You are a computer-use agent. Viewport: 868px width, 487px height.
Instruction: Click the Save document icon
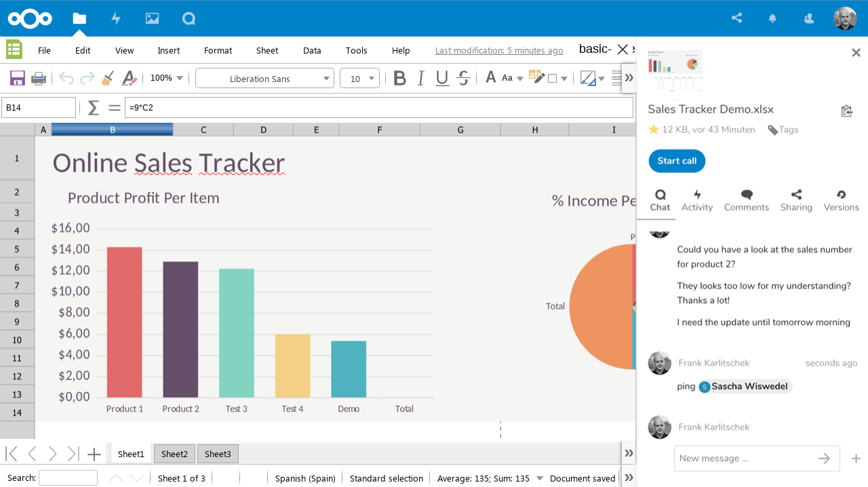click(x=17, y=78)
